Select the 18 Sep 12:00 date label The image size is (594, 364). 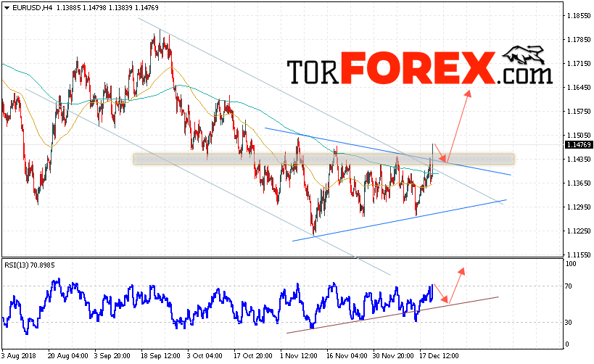click(160, 356)
